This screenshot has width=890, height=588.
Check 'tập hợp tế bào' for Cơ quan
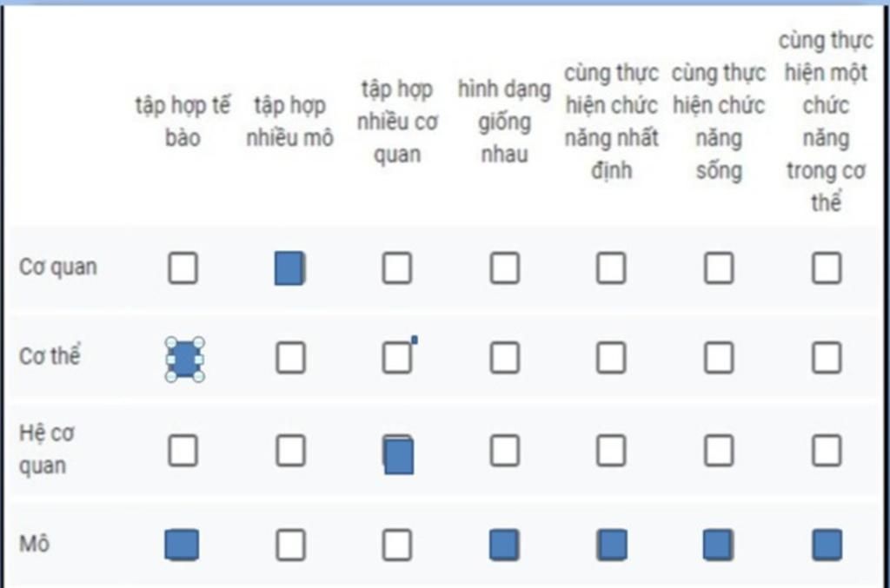(x=183, y=268)
